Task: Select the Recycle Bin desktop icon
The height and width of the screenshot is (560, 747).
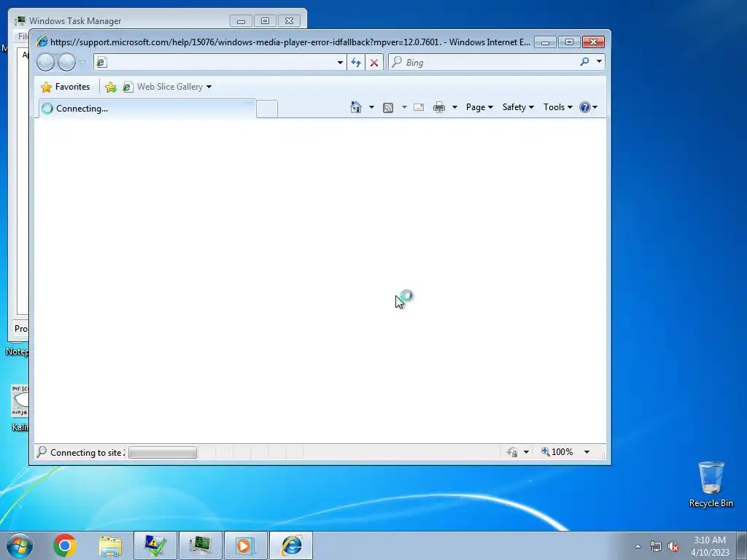Action: [x=711, y=484]
